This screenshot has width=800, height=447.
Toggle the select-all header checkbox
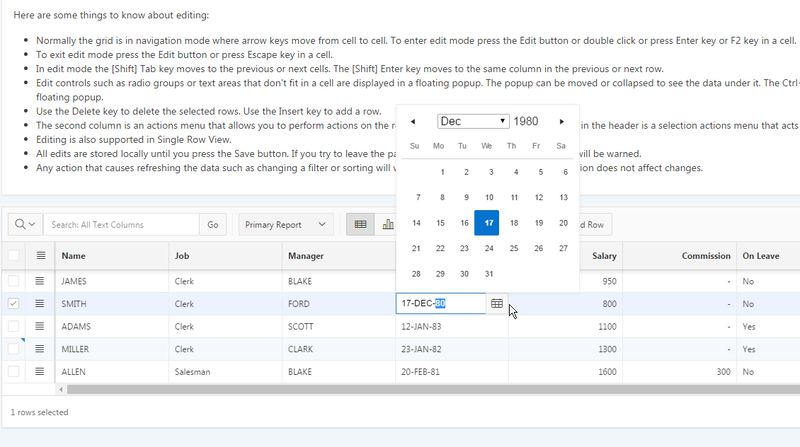[13, 256]
